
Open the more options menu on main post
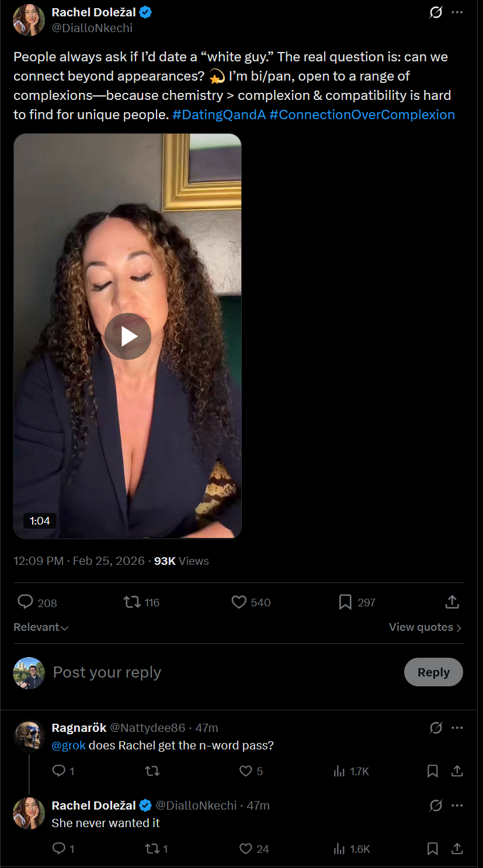[x=457, y=12]
